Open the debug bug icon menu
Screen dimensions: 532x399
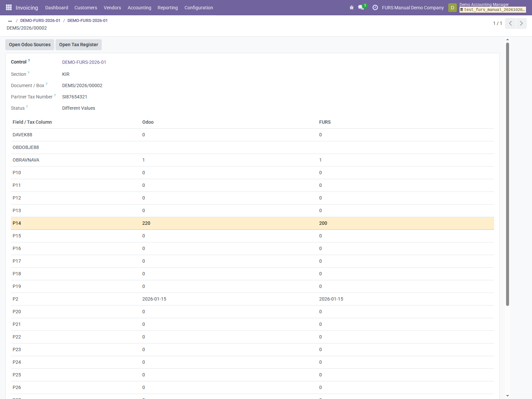pyautogui.click(x=351, y=7)
